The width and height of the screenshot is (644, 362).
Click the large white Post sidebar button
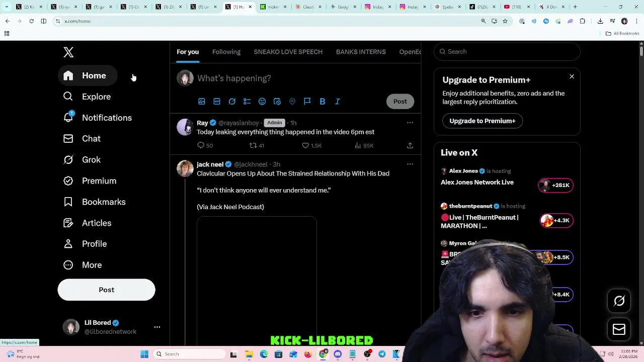tap(107, 290)
